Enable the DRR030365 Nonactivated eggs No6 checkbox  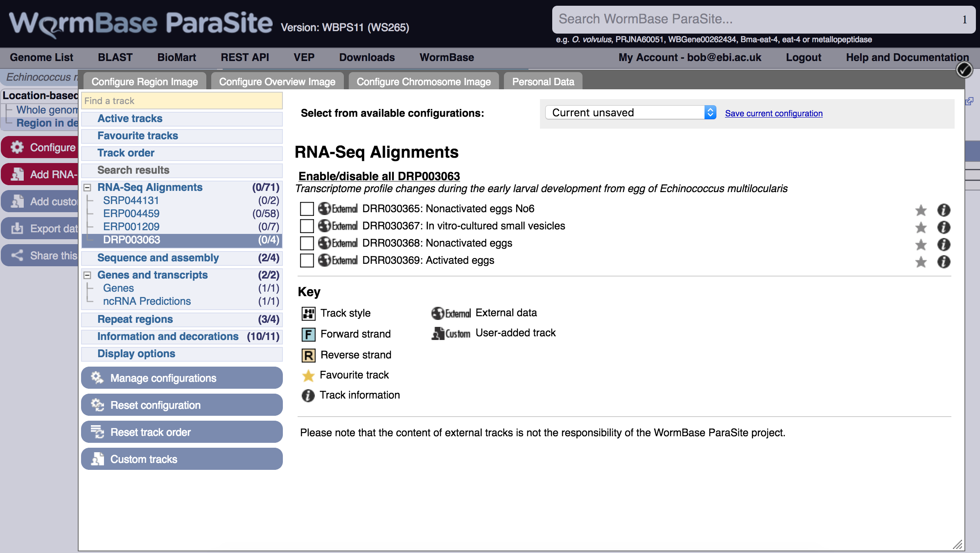(307, 209)
